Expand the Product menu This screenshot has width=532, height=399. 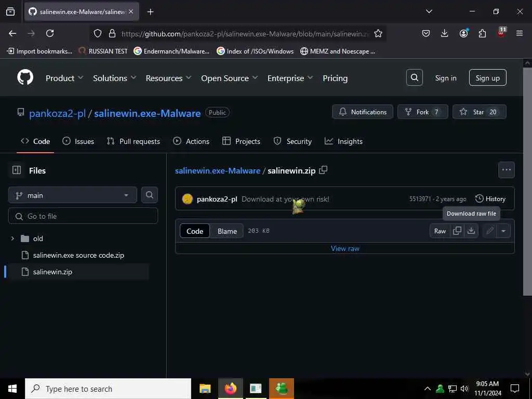64,78
